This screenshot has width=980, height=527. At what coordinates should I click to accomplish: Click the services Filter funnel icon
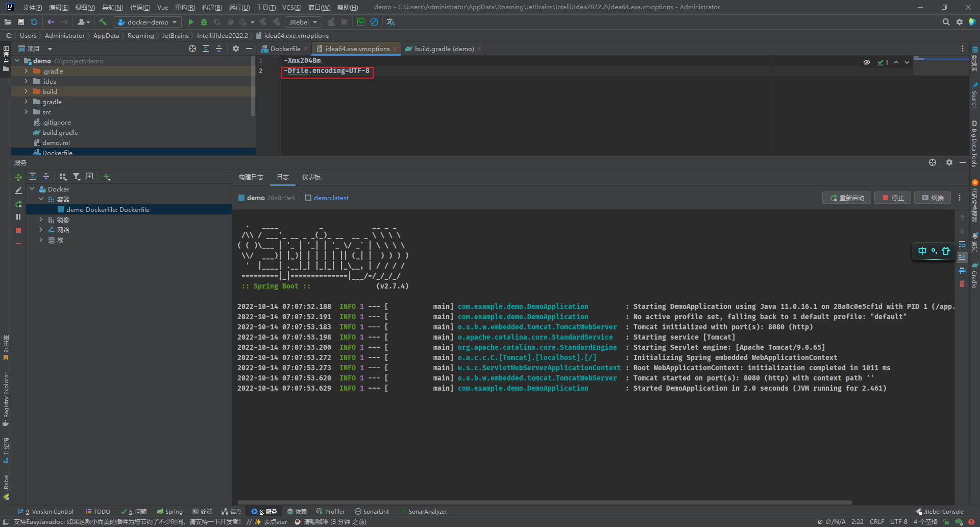[77, 177]
